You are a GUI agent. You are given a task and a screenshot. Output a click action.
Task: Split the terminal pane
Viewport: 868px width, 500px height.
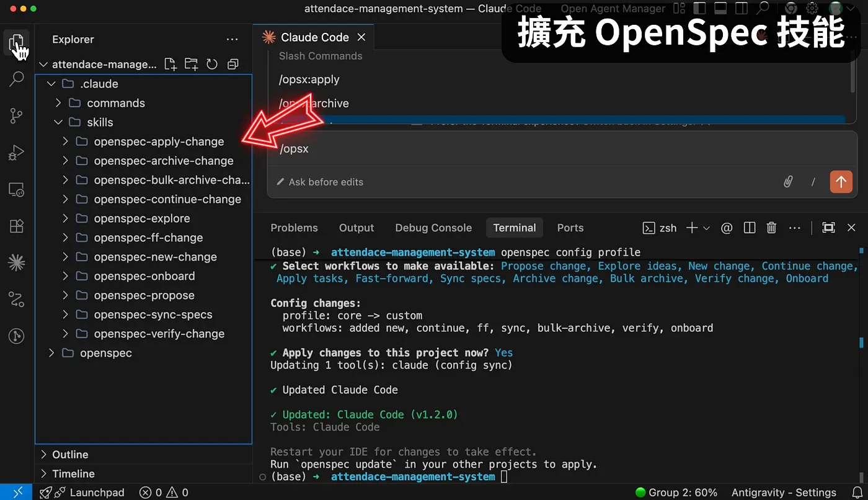(x=749, y=228)
